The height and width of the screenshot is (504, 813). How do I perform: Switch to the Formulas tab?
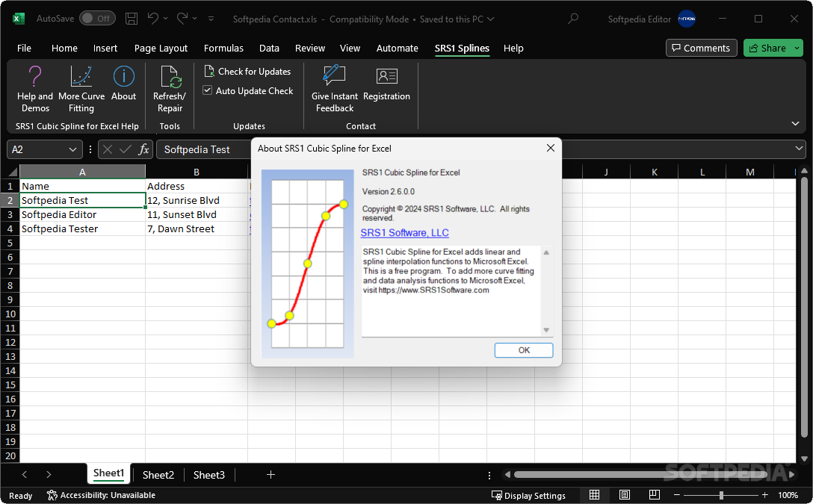(223, 49)
